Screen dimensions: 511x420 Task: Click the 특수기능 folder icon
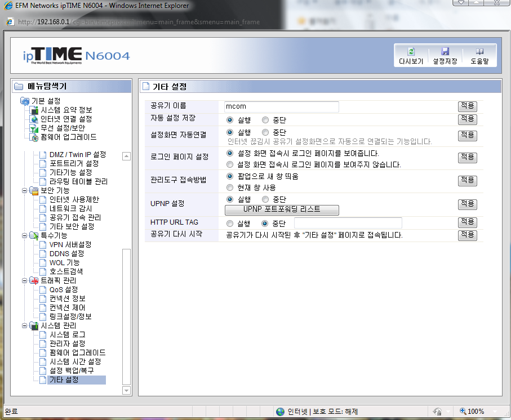pyautogui.click(x=34, y=235)
